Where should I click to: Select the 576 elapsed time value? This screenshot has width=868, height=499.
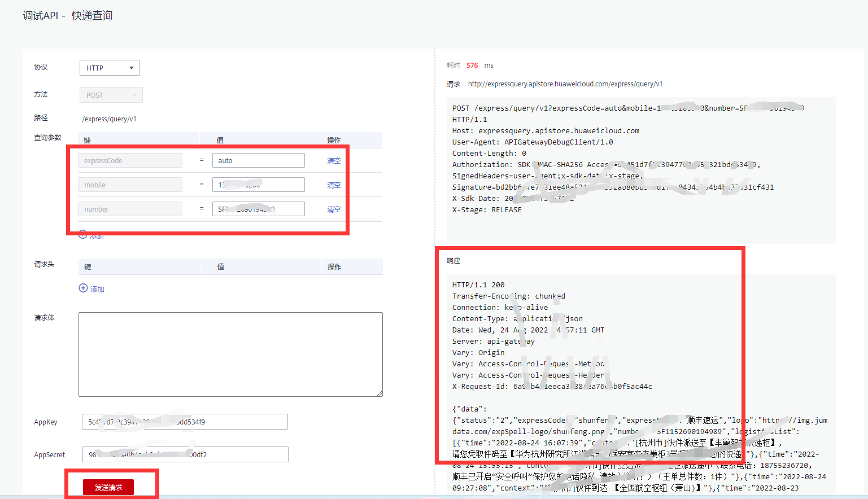(x=472, y=65)
